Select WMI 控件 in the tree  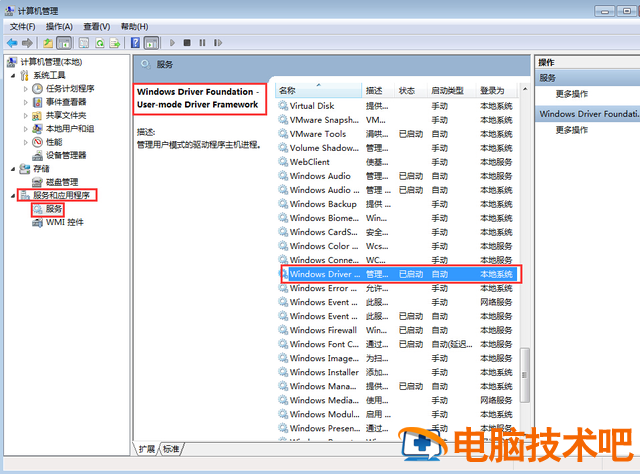coord(65,222)
